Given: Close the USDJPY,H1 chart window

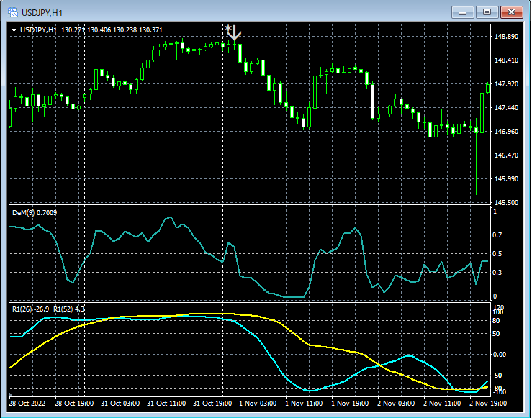Looking at the screenshot, I should click(512, 12).
